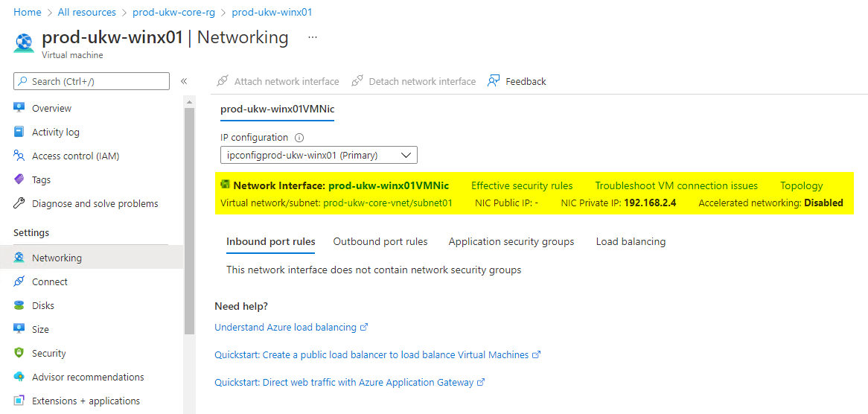Click the Diagnose and solve problems wrench icon

(19, 203)
